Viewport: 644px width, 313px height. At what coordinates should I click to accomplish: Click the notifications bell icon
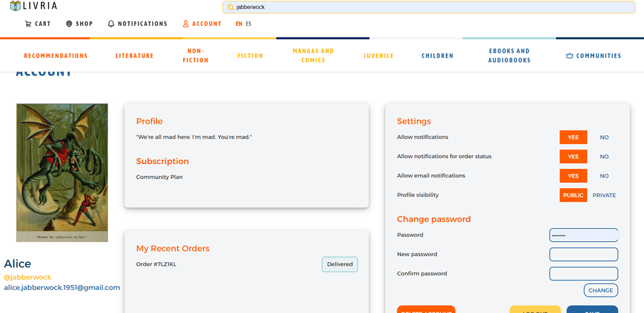(x=111, y=24)
